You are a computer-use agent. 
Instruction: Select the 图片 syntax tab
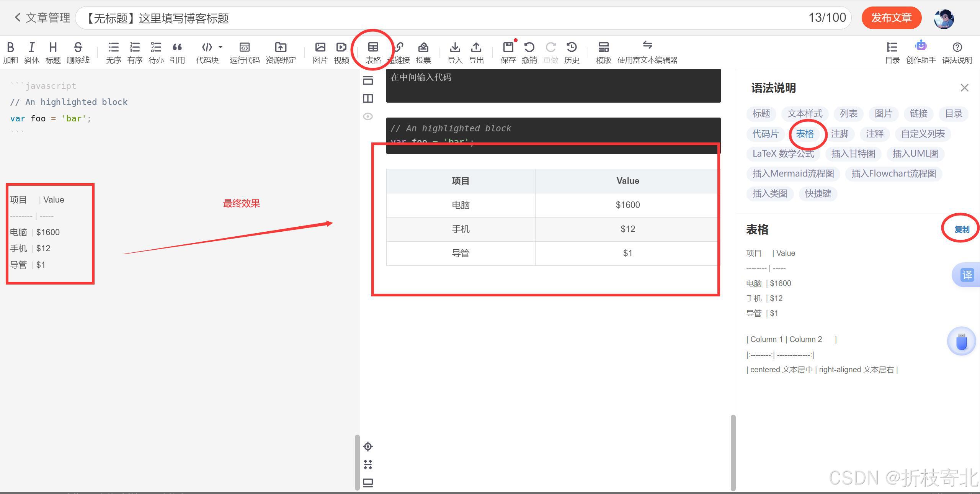pos(884,114)
